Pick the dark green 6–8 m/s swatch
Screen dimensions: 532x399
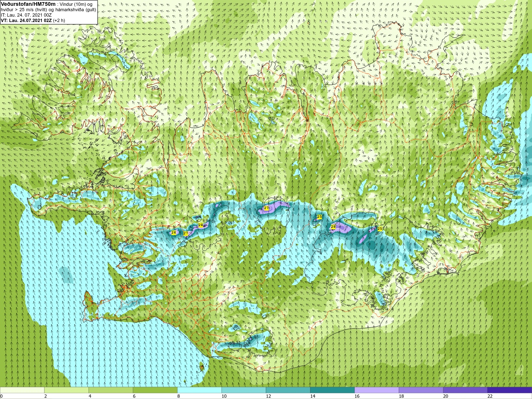155,390
